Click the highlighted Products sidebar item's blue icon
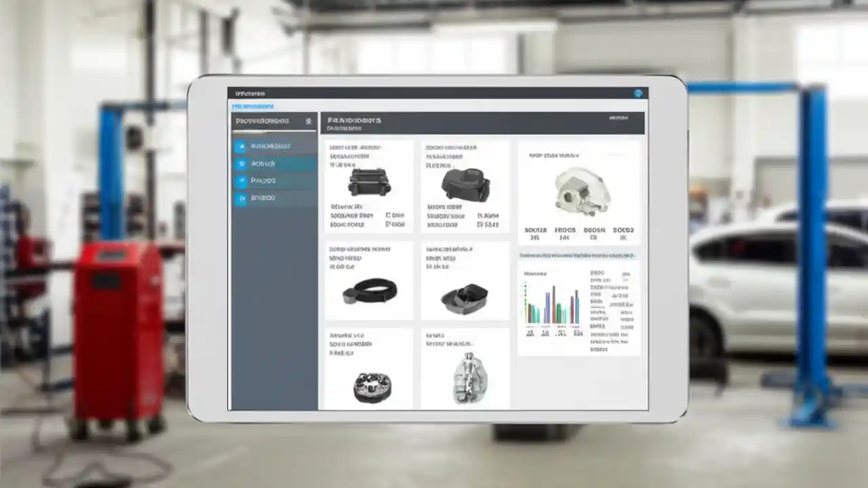This screenshot has width=868, height=488. coord(241,163)
